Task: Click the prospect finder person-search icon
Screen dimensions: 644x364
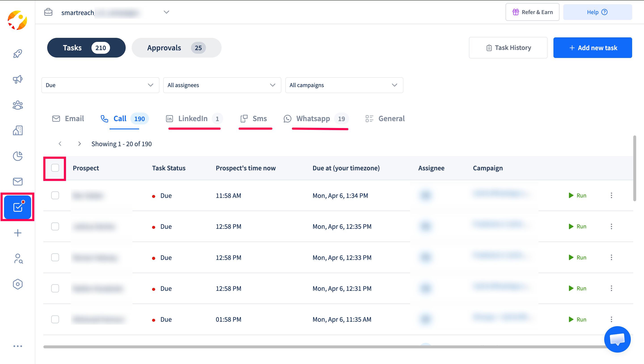Action: tap(18, 259)
